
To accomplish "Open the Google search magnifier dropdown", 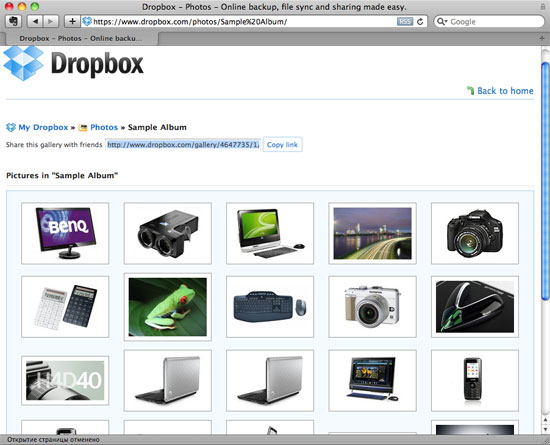I will (442, 21).
